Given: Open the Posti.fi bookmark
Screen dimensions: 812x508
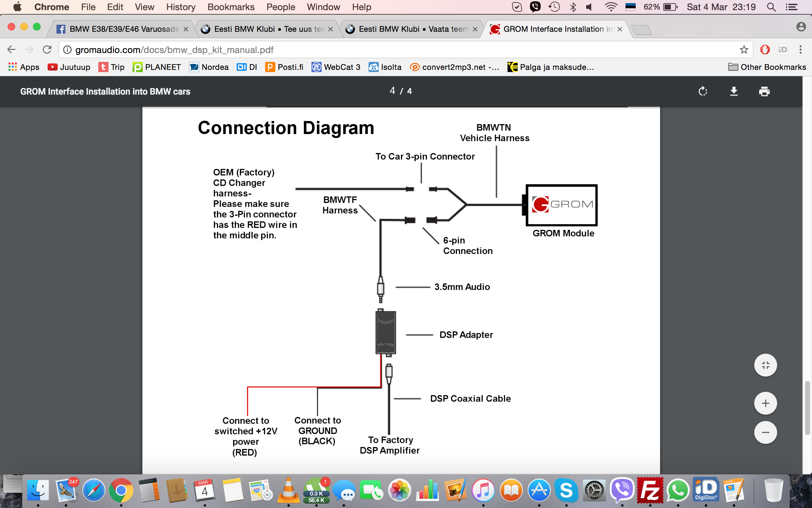Looking at the screenshot, I should (x=284, y=67).
